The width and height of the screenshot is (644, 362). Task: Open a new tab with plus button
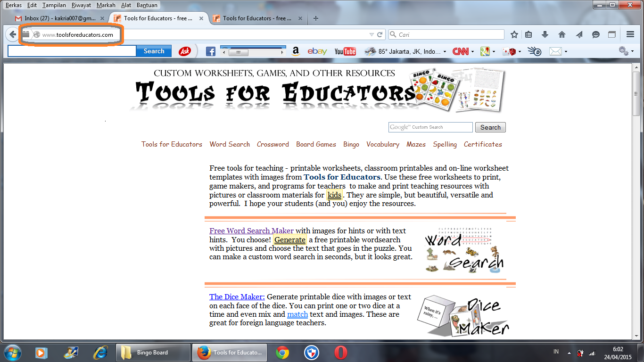click(316, 18)
